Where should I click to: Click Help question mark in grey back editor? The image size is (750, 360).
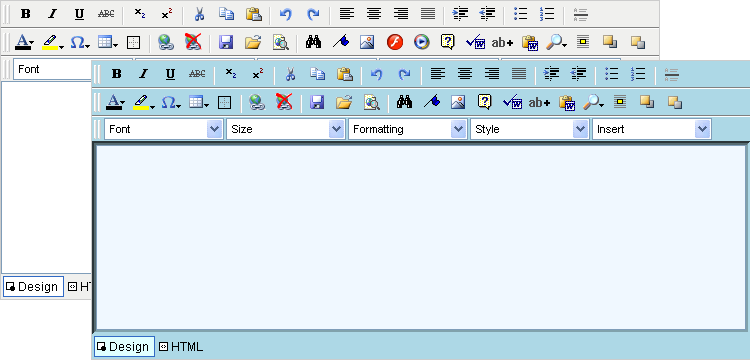[x=447, y=42]
